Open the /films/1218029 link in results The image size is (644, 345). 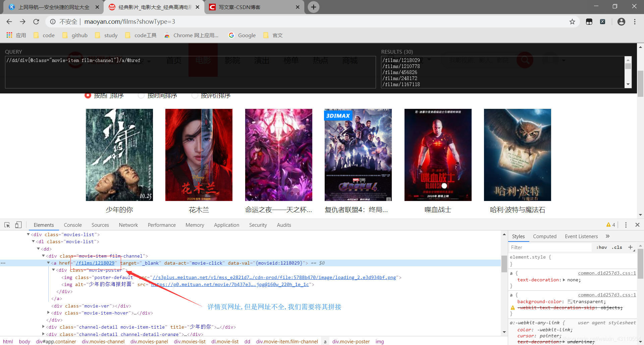[x=400, y=60]
